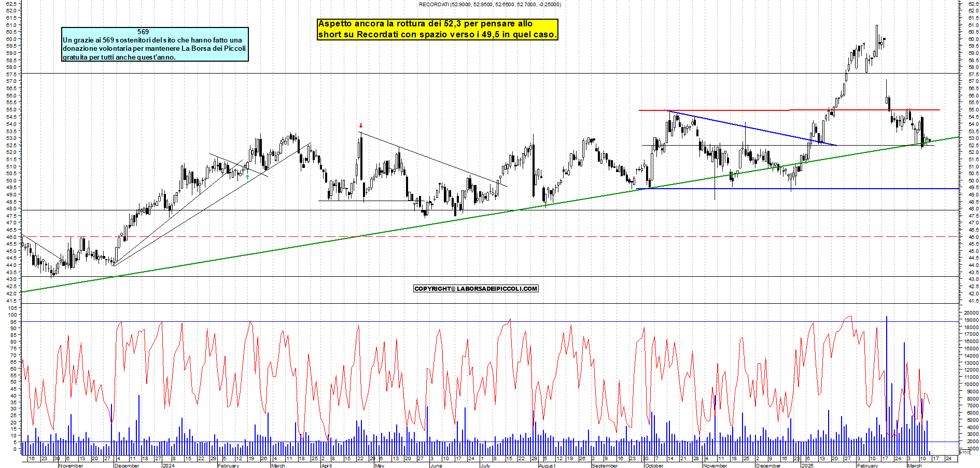
Task: Click the COPYRIGHT@LABORSADEIPICCOLI.COM label
Action: click(476, 289)
